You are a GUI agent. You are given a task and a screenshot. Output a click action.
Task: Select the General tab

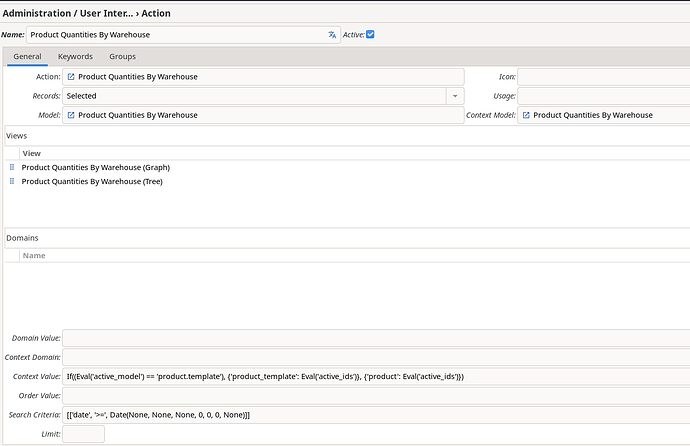coord(27,57)
